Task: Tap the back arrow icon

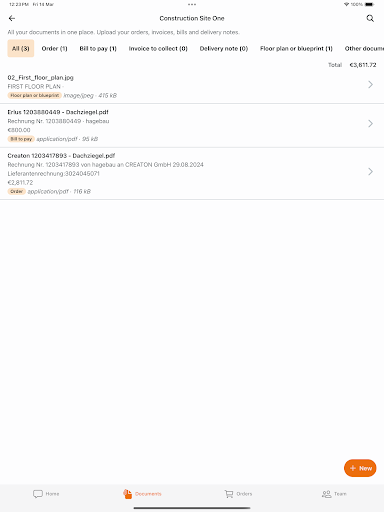Action: coord(12,18)
